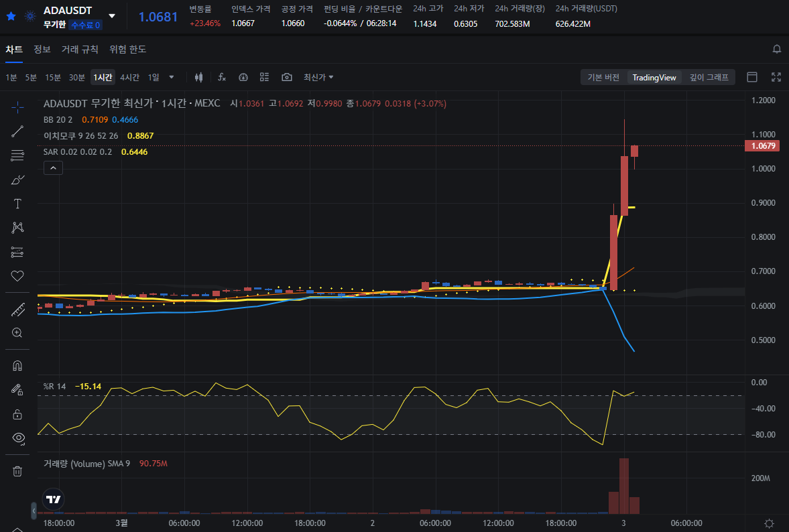
Task: Click 이치모쿠 9 26 52 26 indicator label
Action: (x=81, y=136)
